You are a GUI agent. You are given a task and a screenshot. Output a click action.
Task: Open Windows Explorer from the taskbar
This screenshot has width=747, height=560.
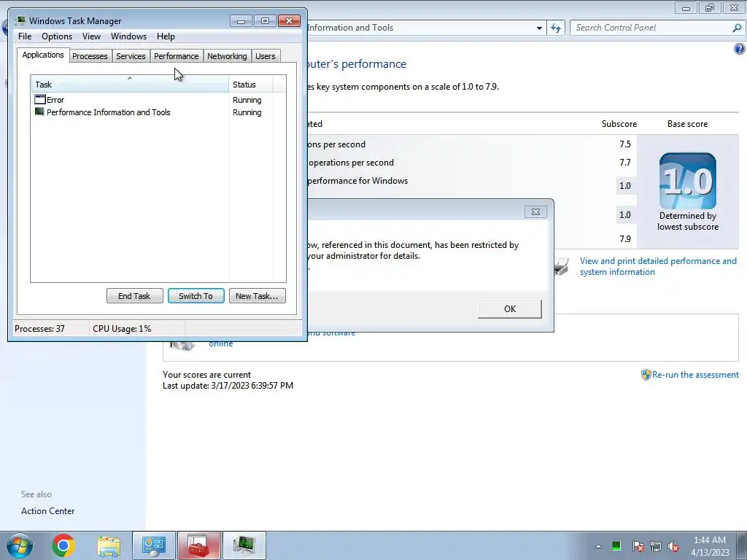109,545
